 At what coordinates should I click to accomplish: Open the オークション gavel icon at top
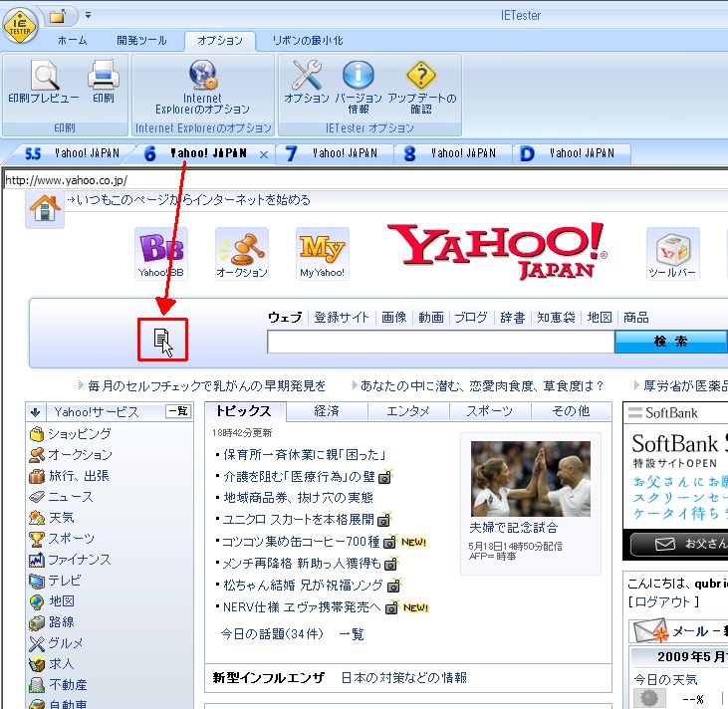coord(242,254)
